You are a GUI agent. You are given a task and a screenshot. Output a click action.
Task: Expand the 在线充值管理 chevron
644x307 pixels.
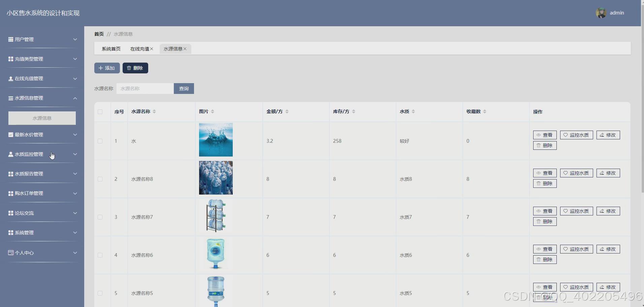pyautogui.click(x=75, y=78)
